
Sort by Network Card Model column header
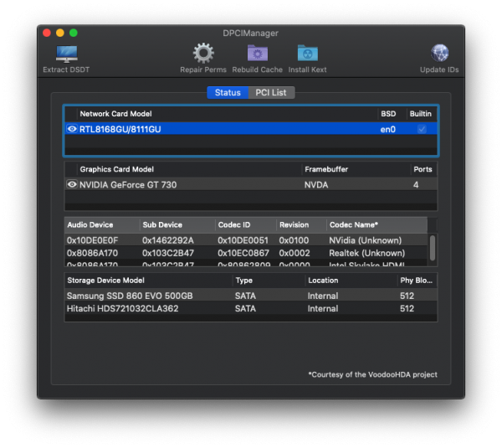[115, 114]
